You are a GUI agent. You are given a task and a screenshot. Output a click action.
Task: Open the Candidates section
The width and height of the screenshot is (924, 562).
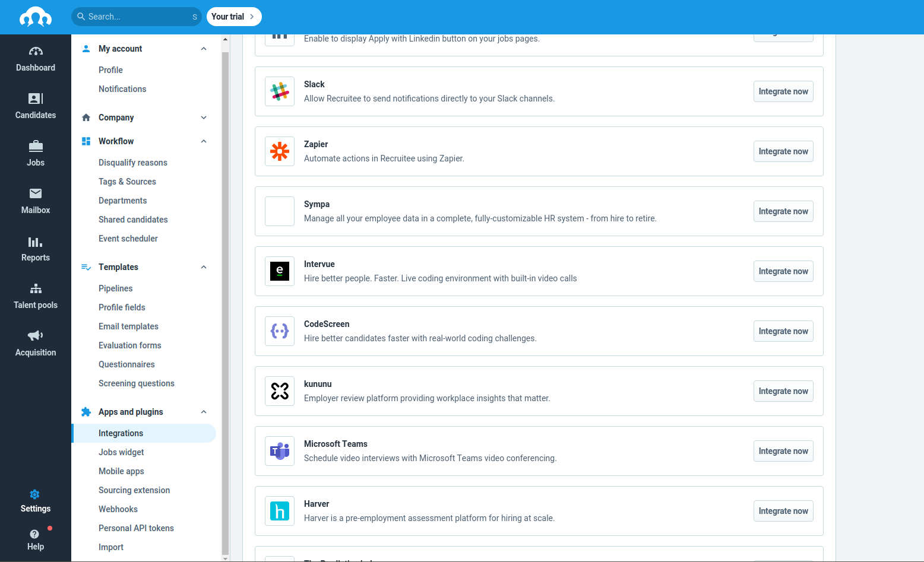click(x=36, y=107)
